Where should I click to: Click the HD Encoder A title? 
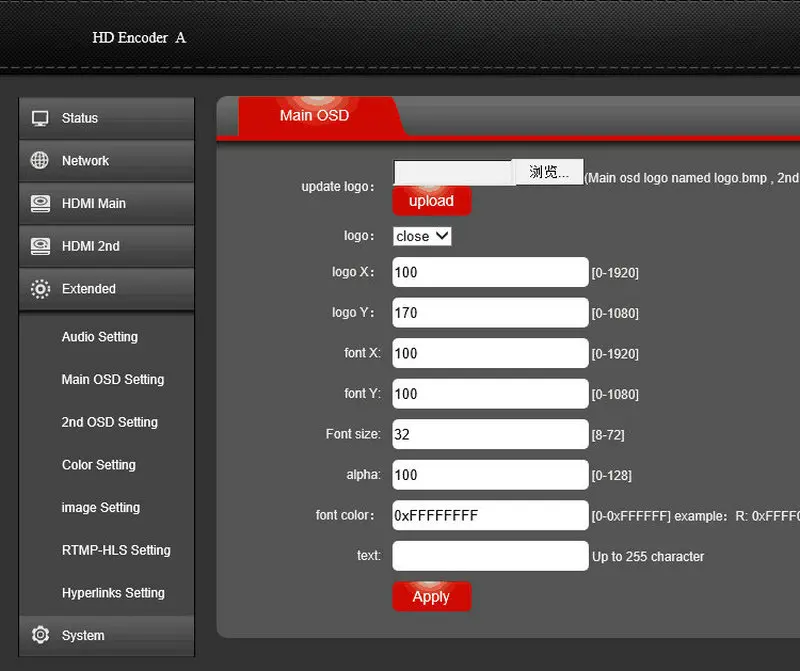pyautogui.click(x=139, y=38)
